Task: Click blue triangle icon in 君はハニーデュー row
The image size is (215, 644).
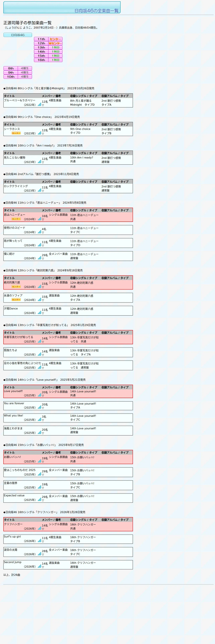Action: (x=39, y=219)
